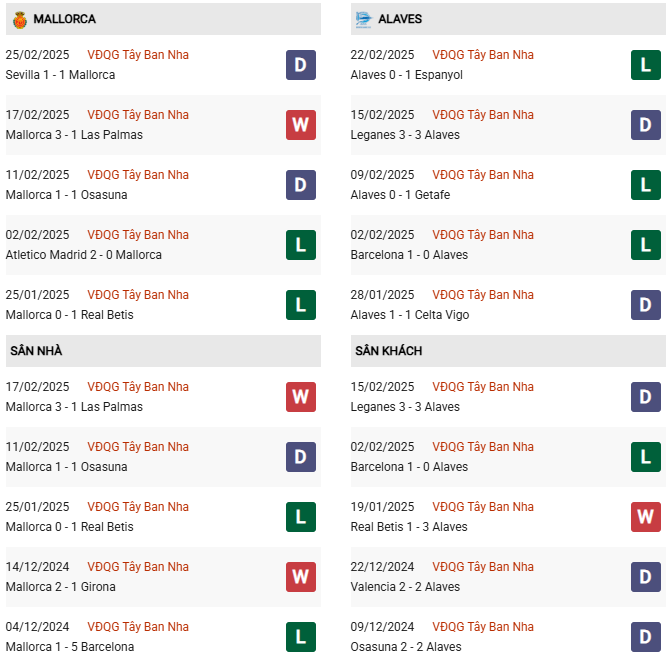Click the Mallorca club crest icon
Image resolution: width=666 pixels, height=659 pixels.
[x=19, y=19]
